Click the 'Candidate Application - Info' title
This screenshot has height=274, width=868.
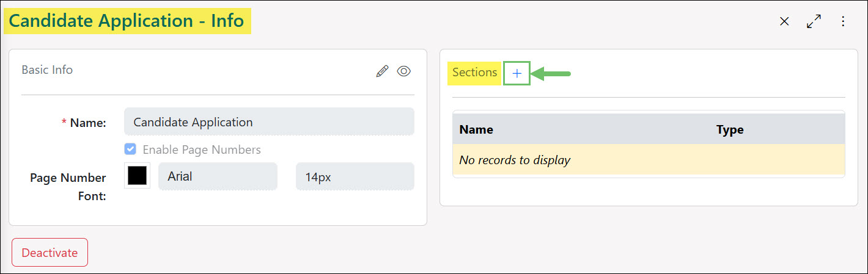click(127, 21)
